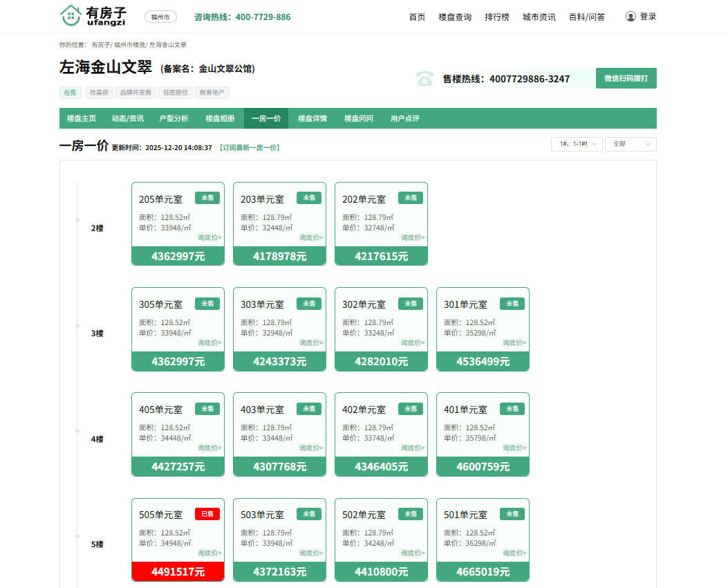Viewport: 728px width, 588px height.
Task: Open the 1#、1-1# building dropdown
Action: (576, 144)
